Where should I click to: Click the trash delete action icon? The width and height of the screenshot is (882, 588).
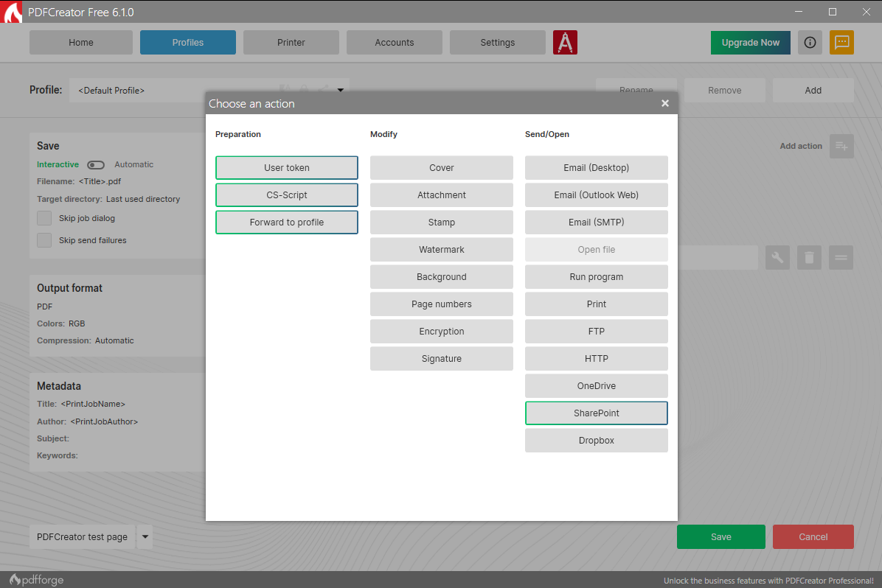809,257
